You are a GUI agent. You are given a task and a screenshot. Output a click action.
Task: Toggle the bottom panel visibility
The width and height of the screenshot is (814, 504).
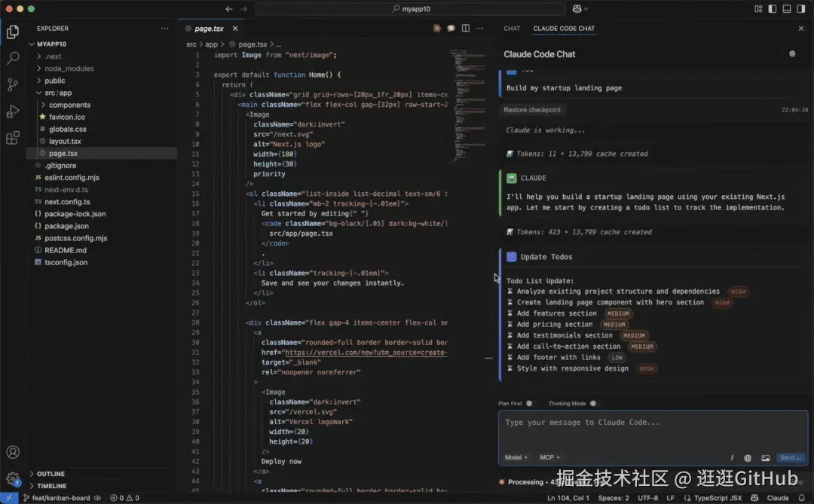(787, 9)
